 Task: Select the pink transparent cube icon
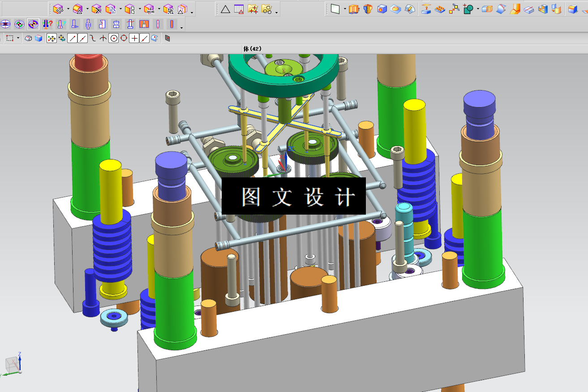click(182, 9)
